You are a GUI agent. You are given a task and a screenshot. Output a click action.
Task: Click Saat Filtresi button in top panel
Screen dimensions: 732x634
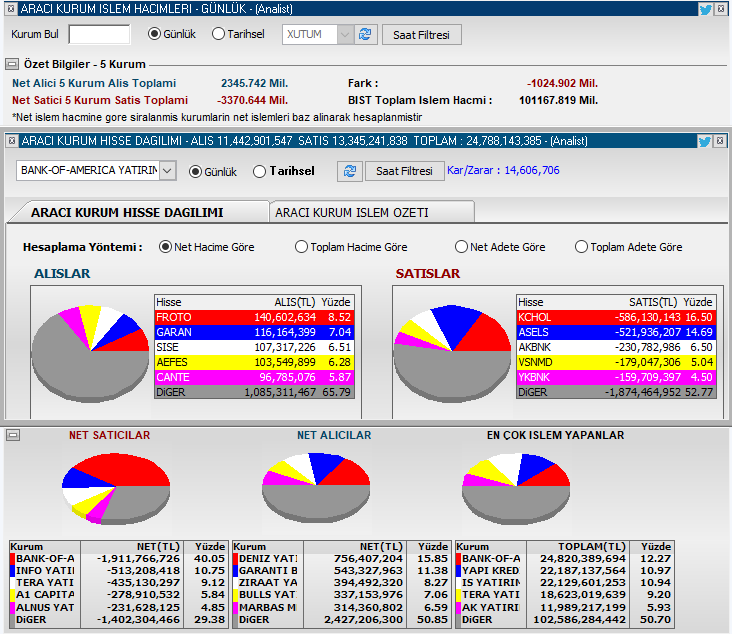pos(422,35)
